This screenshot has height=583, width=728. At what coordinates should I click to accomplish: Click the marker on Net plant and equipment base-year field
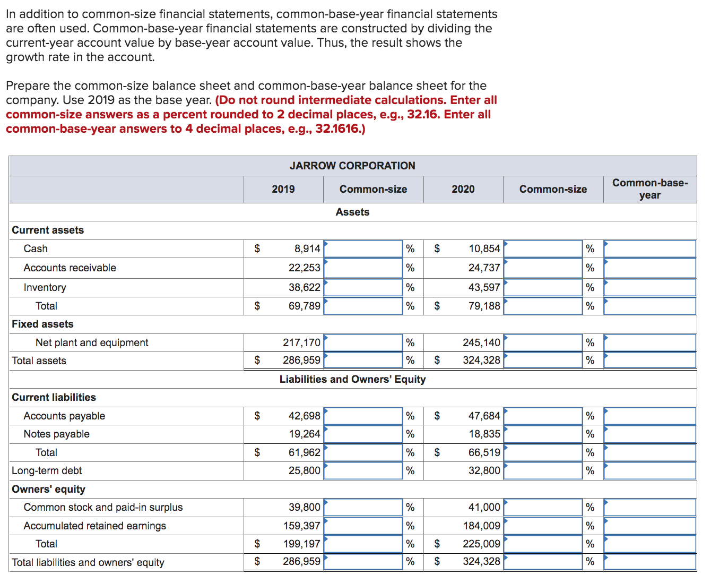pos(605,337)
